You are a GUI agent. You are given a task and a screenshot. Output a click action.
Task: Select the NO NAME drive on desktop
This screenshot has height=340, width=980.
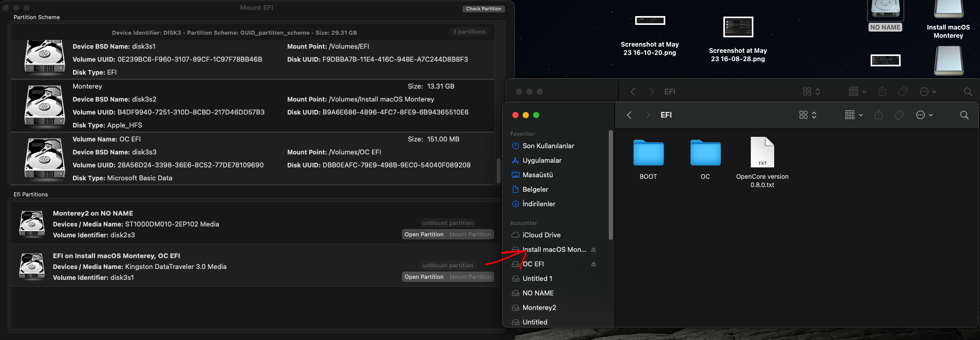pyautogui.click(x=886, y=16)
